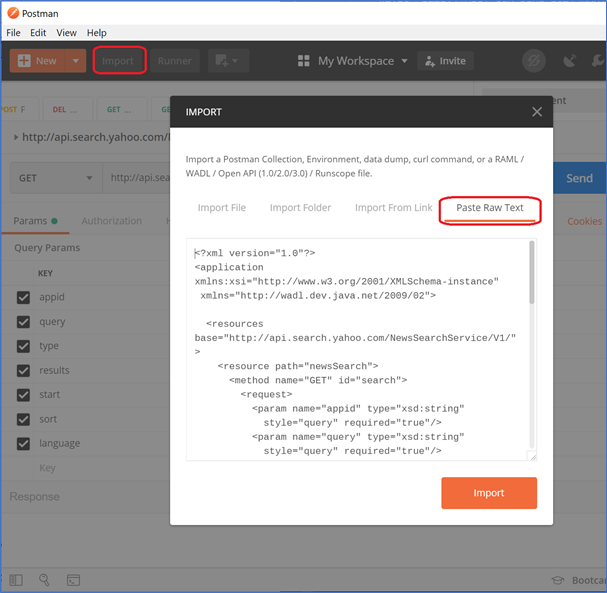The width and height of the screenshot is (607, 593).
Task: Click the Query Params heading
Action: (47, 248)
